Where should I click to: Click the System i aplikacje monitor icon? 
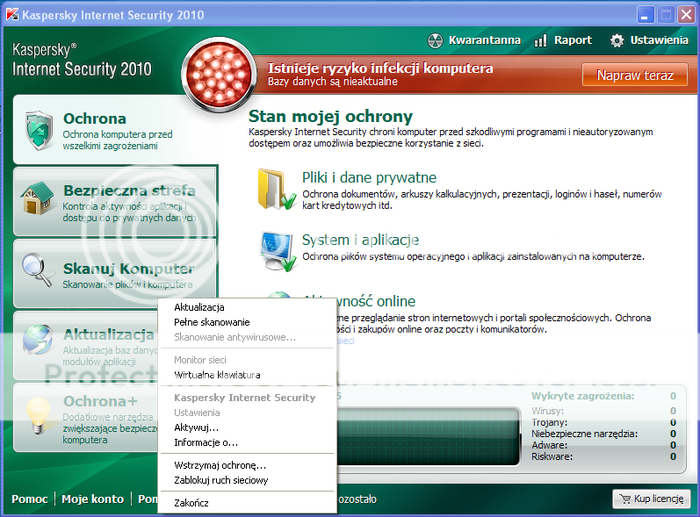[x=278, y=251]
